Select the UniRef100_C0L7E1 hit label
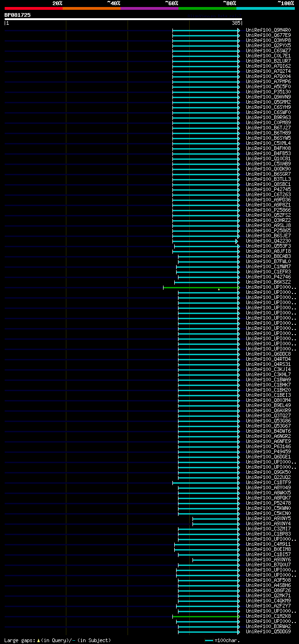The width and height of the screenshot is (299, 644). point(268,56)
